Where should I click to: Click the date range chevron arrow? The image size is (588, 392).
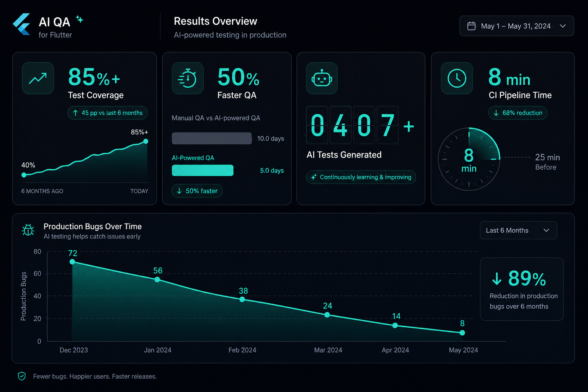562,26
